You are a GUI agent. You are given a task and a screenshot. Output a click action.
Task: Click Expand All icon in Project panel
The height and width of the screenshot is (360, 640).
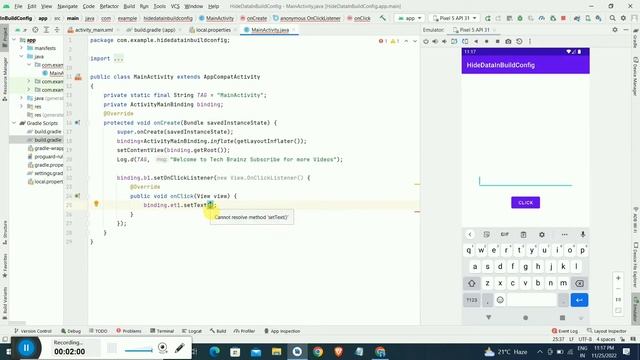46,30
